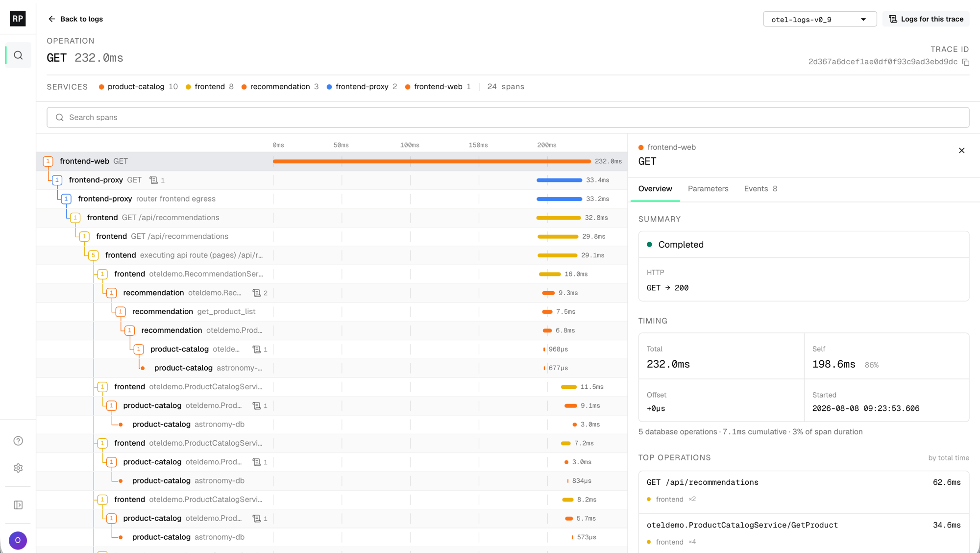The height and width of the screenshot is (553, 980).
Task: Select frontend ProductCatalogServi 7.2ms span
Action: coord(332,443)
